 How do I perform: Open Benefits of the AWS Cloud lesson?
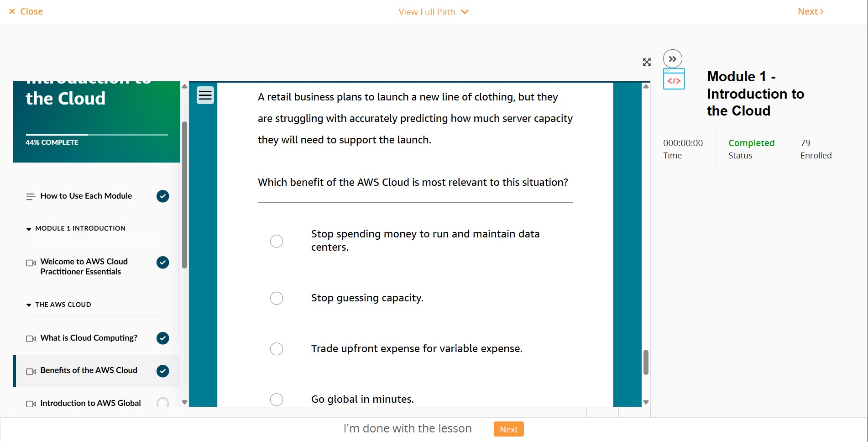(89, 370)
